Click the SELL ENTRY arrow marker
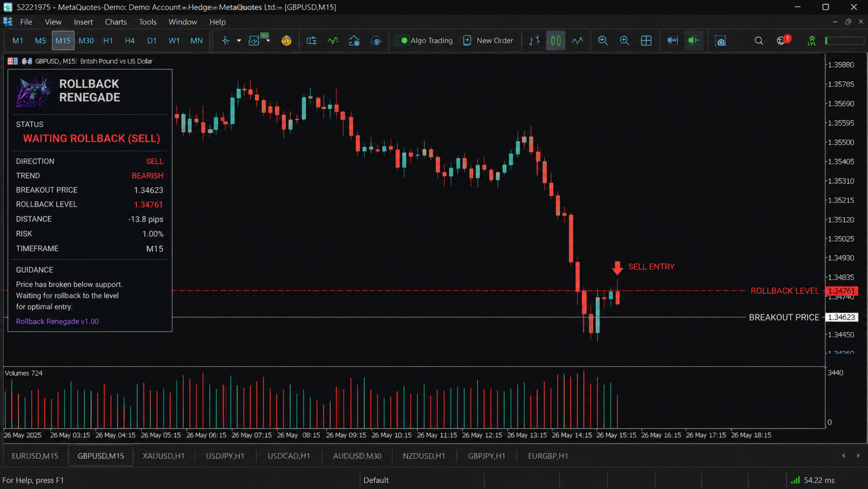Screen dimensions: 868x489 [617, 268]
